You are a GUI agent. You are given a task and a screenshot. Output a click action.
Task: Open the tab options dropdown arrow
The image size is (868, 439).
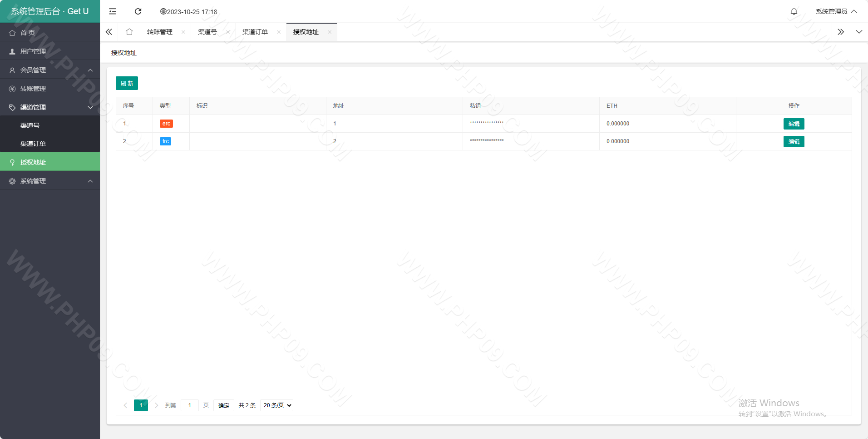859,32
